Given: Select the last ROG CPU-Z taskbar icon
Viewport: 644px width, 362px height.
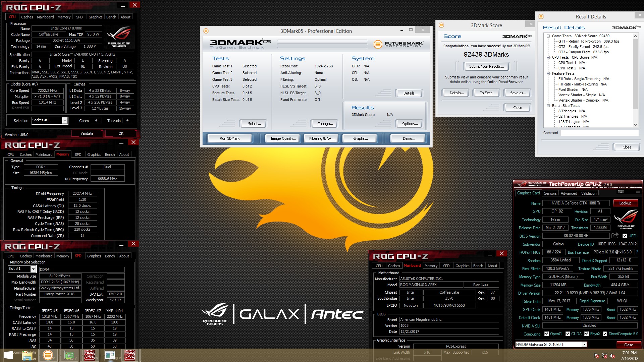Looking at the screenshot, I should (x=130, y=355).
